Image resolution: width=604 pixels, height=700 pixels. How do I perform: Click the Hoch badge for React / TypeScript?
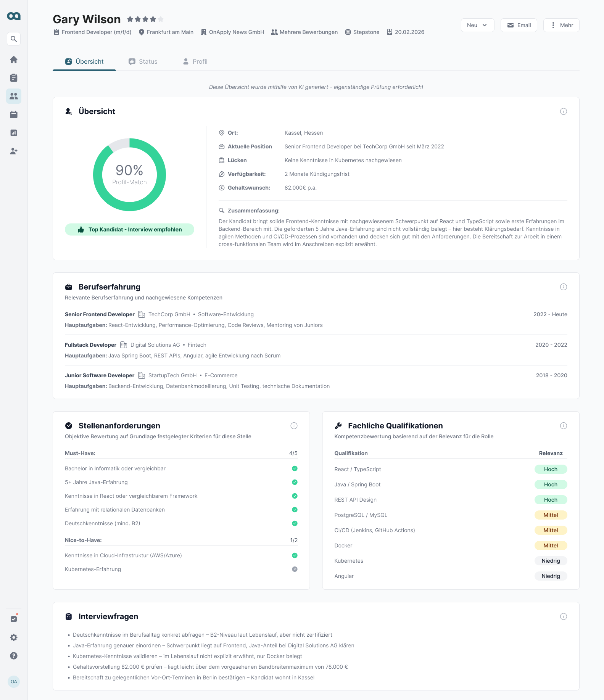[x=551, y=469]
